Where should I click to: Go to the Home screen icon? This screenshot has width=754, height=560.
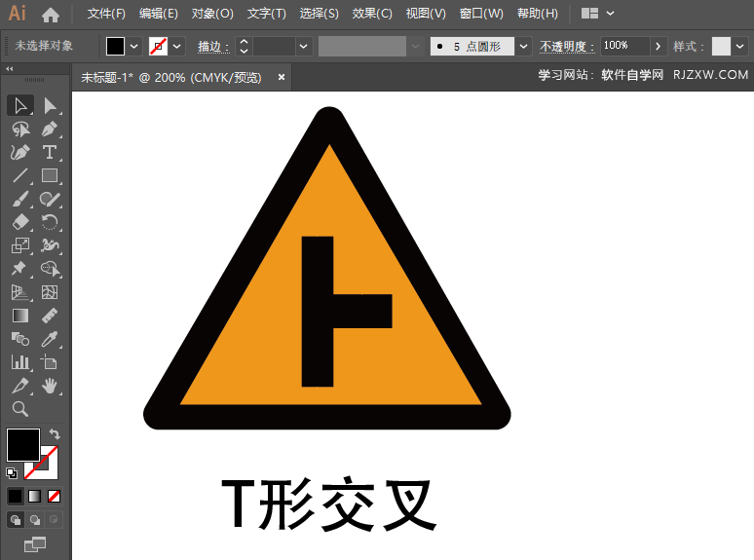tap(50, 15)
